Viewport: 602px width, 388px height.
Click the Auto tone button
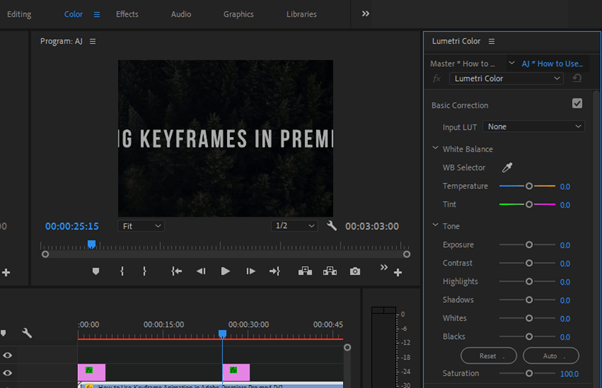(x=551, y=356)
